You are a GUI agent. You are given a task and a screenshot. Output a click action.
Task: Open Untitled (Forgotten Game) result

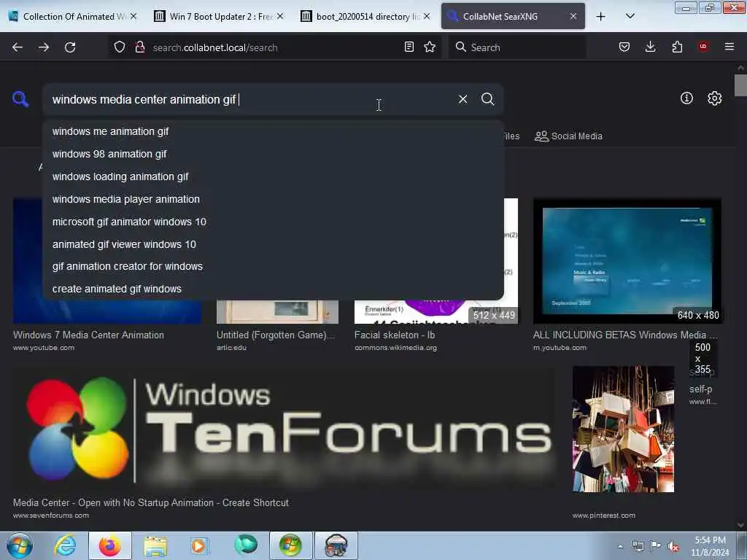point(275,335)
